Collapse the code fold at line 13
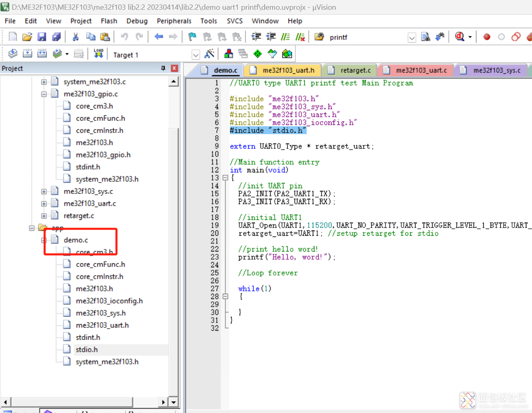Viewport: 532px width, 413px height. [225, 178]
